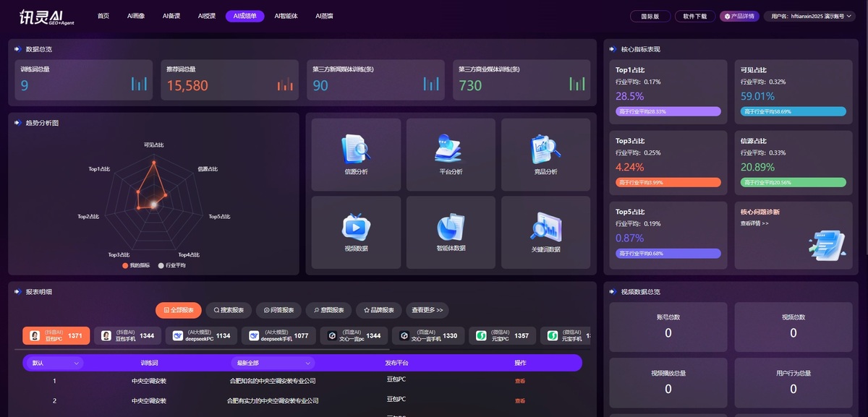Click the 平台分析 layered chat icon
The height and width of the screenshot is (417, 868).
coord(451,149)
